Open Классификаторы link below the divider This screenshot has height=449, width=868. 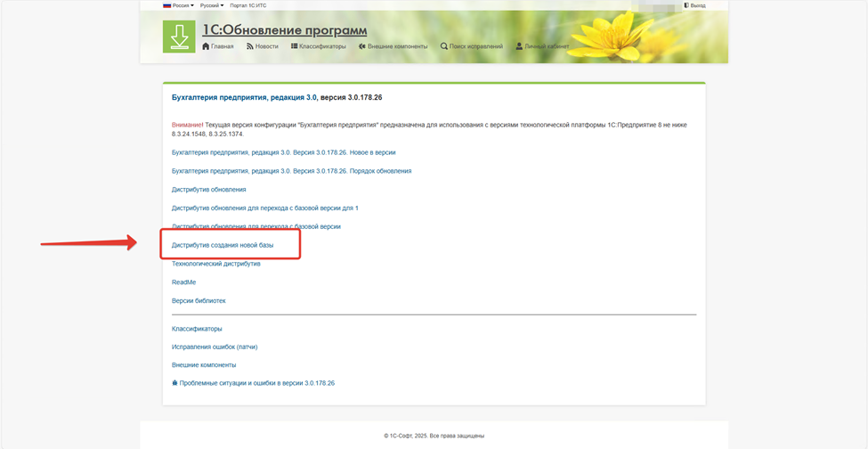197,329
